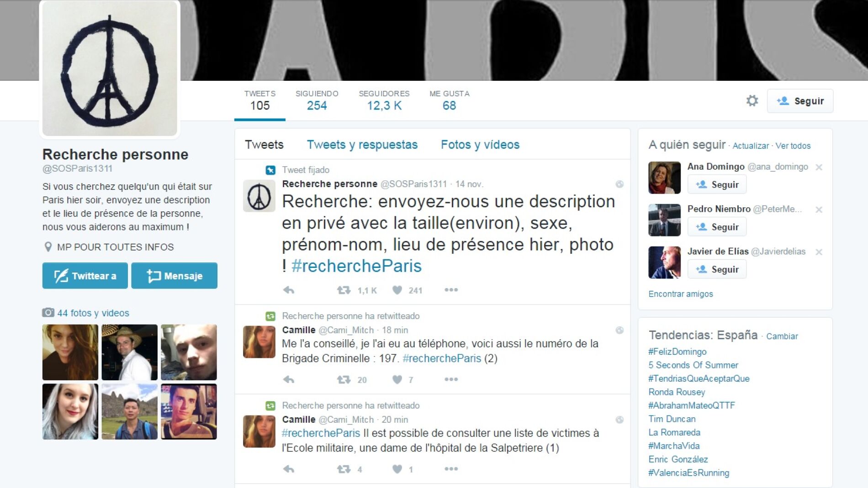The height and width of the screenshot is (488, 868).
Task: Open more options on the pinned tweet
Action: [x=451, y=290]
